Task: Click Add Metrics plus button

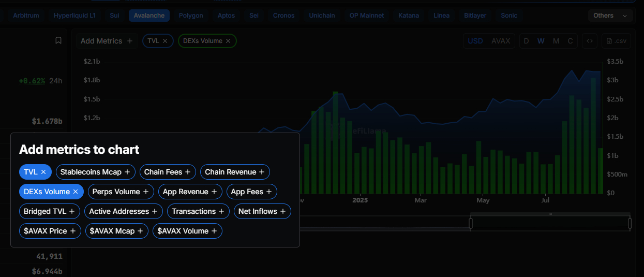Action: tap(107, 41)
